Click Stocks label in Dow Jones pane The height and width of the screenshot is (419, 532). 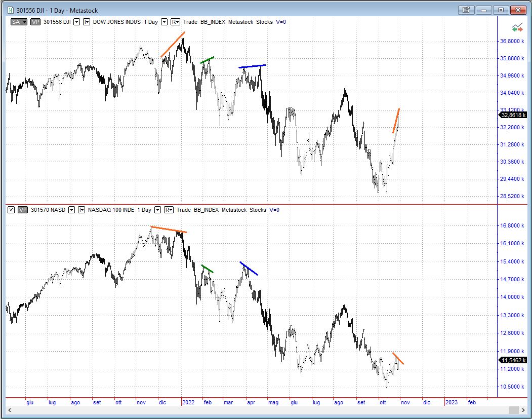pos(264,22)
